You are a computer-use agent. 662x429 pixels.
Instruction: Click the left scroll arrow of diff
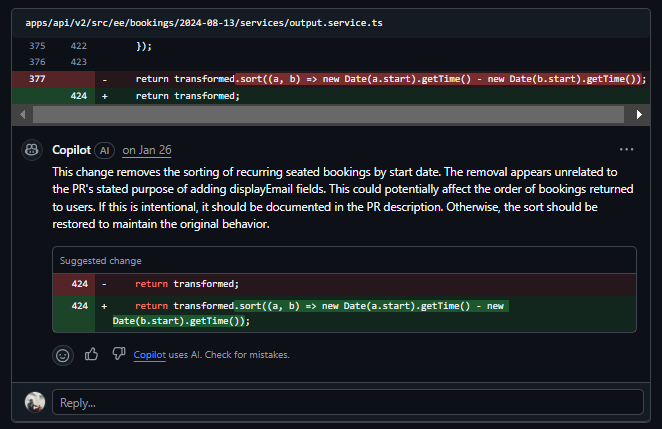[22, 114]
